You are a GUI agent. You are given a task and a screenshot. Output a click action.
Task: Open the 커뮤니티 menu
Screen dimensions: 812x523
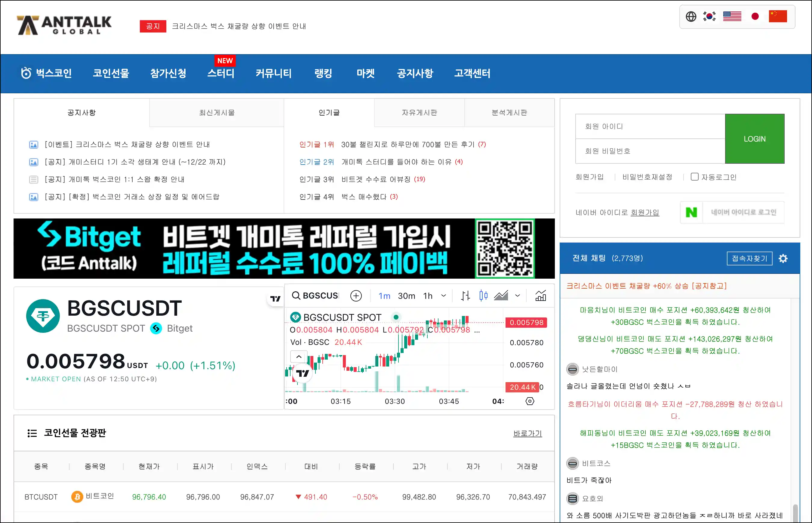click(x=273, y=73)
